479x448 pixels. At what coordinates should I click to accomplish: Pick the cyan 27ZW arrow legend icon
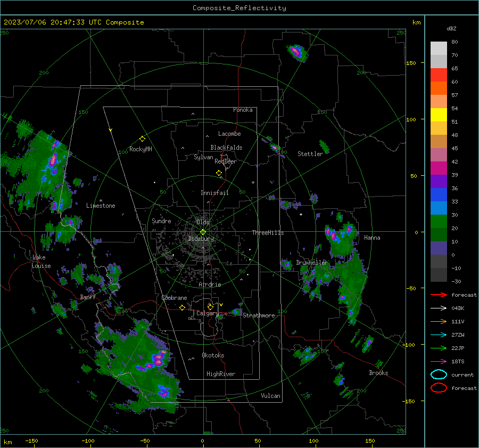[x=439, y=335]
